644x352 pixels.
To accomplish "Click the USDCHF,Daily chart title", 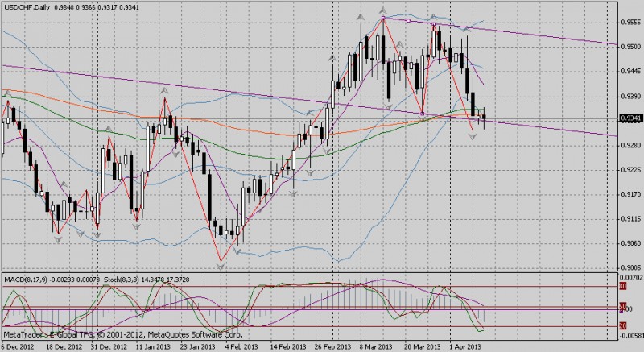I will pos(27,6).
